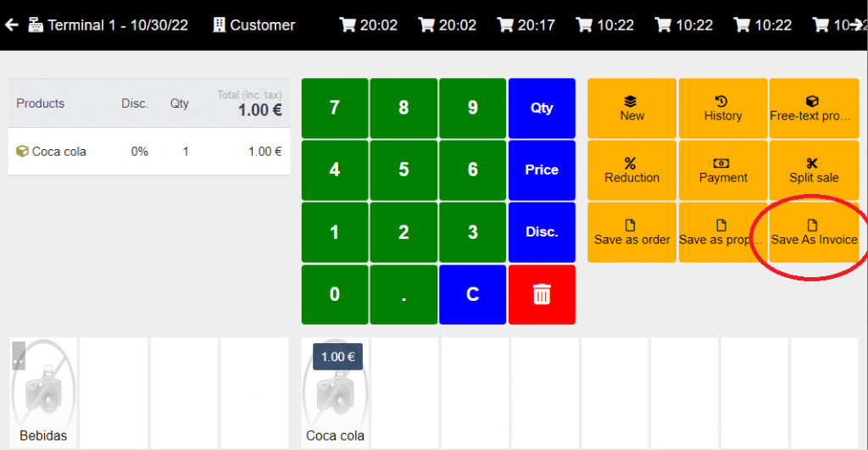
Task: Click the back arrow icon
Action: point(12,25)
